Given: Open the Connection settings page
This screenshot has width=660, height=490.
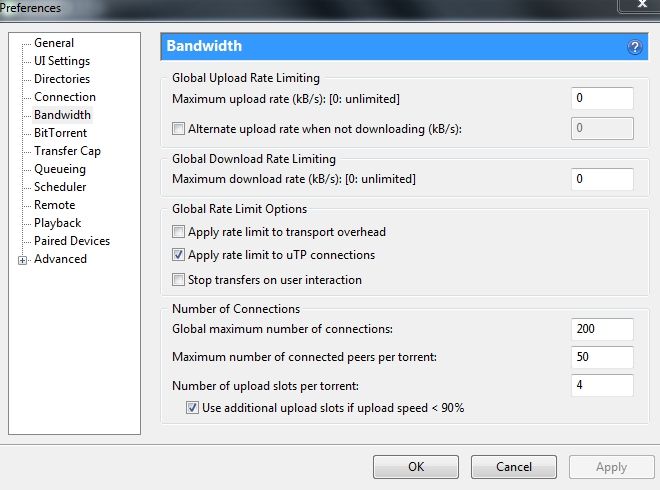Looking at the screenshot, I should click(x=65, y=97).
